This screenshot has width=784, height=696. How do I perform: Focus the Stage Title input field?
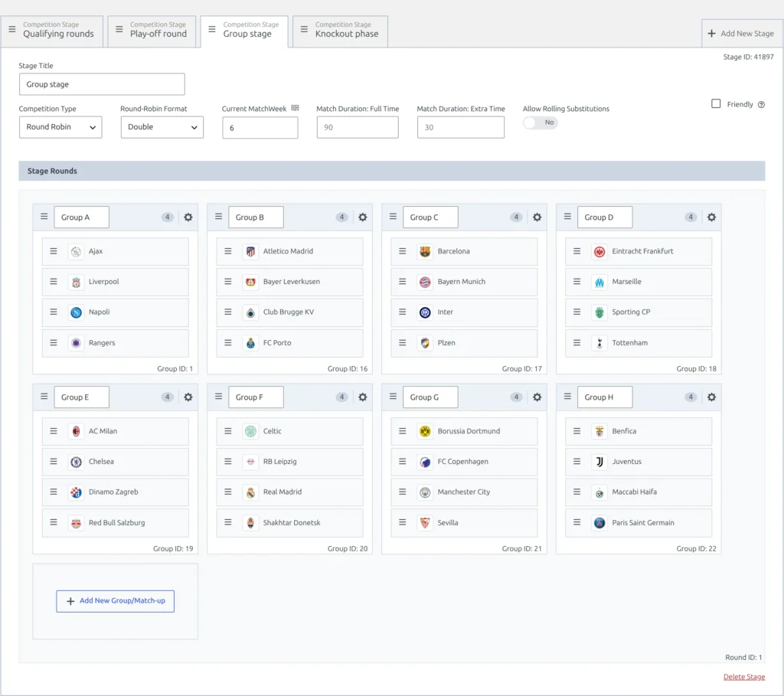coord(102,84)
